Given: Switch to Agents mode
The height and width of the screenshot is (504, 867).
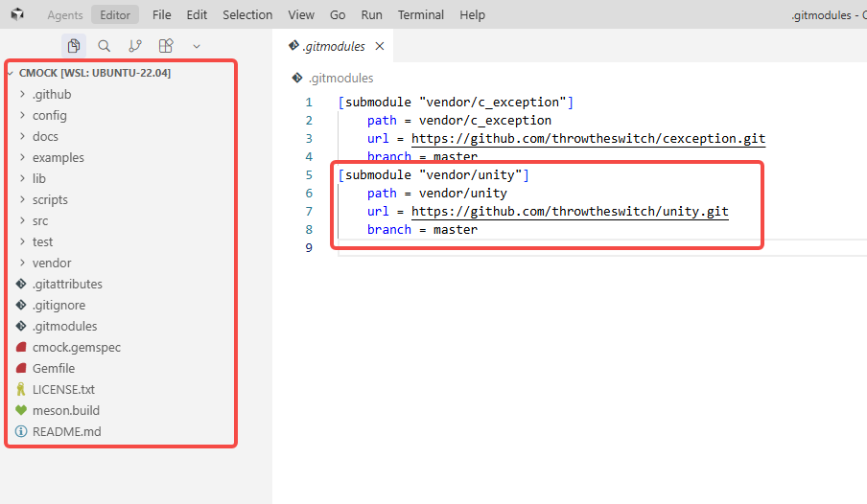Looking at the screenshot, I should pyautogui.click(x=65, y=15).
